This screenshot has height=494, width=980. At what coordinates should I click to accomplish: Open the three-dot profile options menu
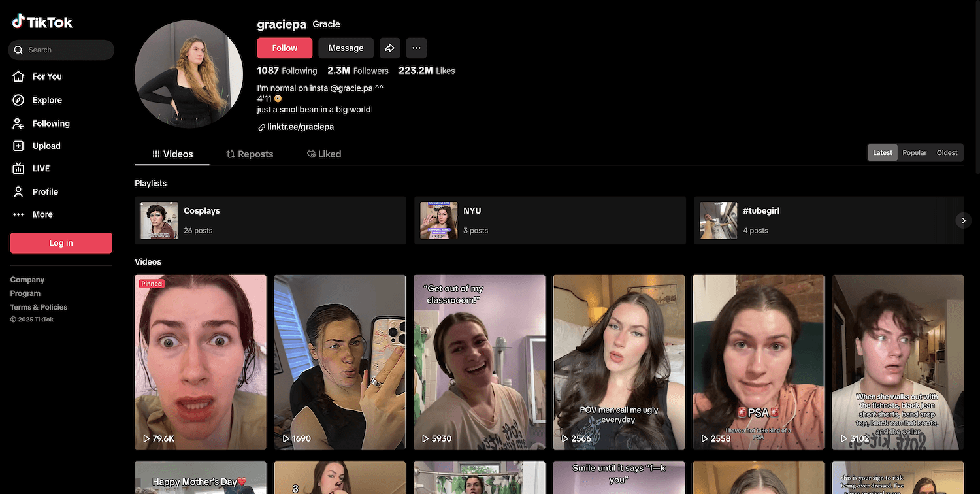416,48
